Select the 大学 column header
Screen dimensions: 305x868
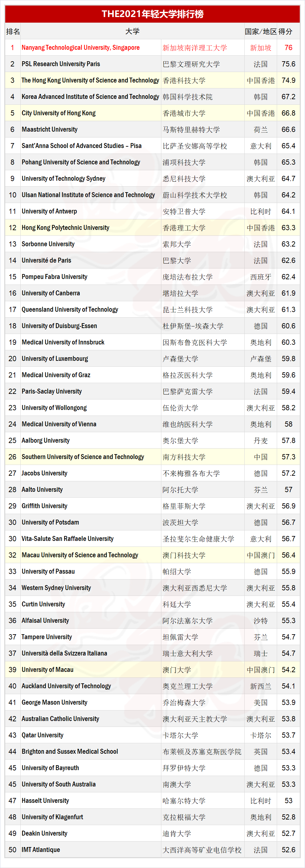tap(132, 31)
